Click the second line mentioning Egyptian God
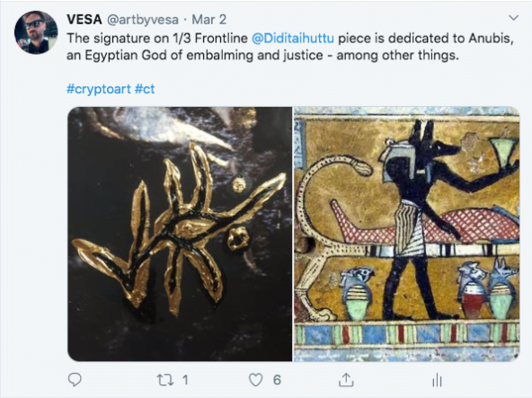The height and width of the screenshot is (398, 532). pyautogui.click(x=262, y=55)
